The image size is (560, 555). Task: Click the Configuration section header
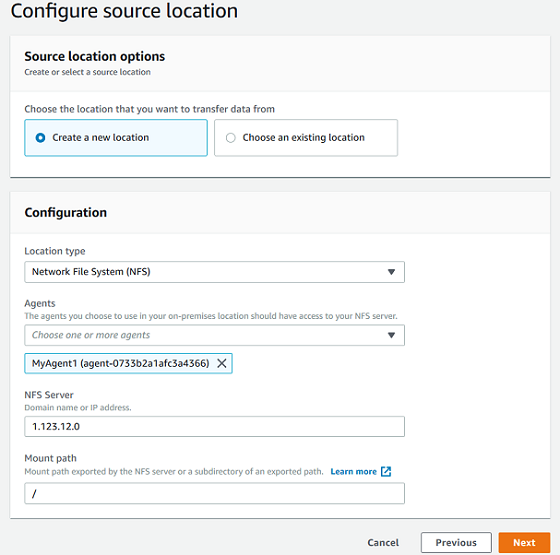pyautogui.click(x=66, y=212)
